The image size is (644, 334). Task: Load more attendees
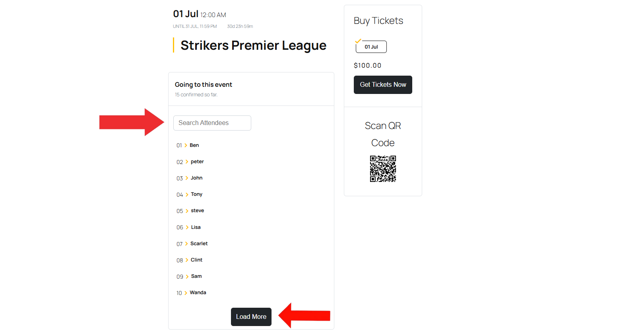pos(251,317)
